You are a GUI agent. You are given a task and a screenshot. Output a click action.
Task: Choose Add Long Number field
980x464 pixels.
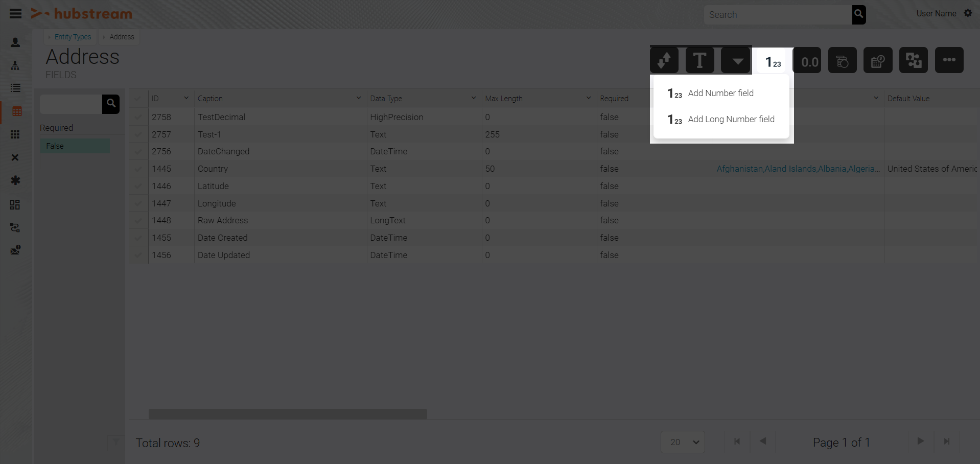pyautogui.click(x=731, y=119)
